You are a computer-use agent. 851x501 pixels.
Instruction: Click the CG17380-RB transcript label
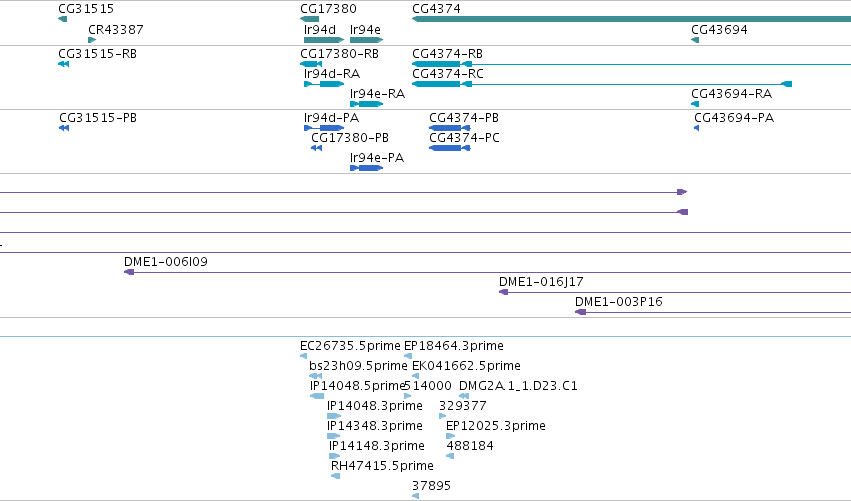tap(340, 54)
